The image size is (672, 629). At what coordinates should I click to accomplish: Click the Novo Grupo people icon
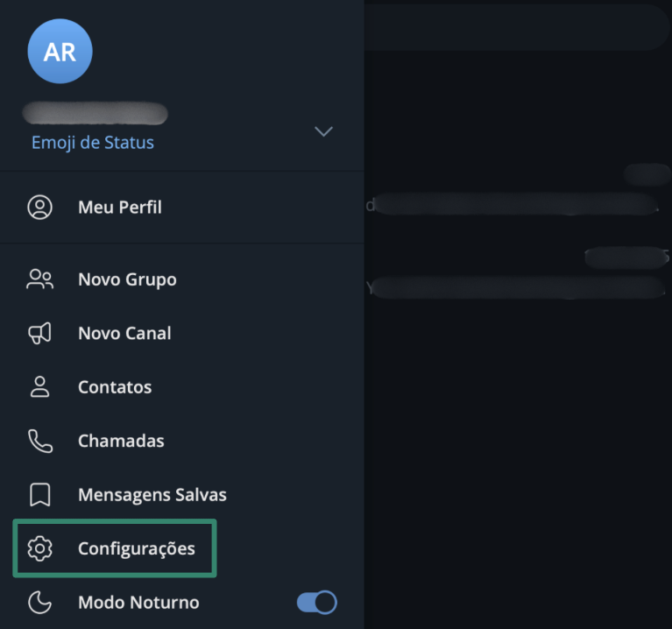click(40, 279)
